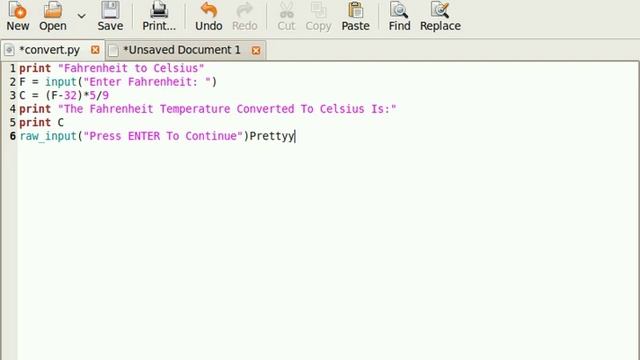
Task: Click the raw_input function name
Action: [48, 136]
